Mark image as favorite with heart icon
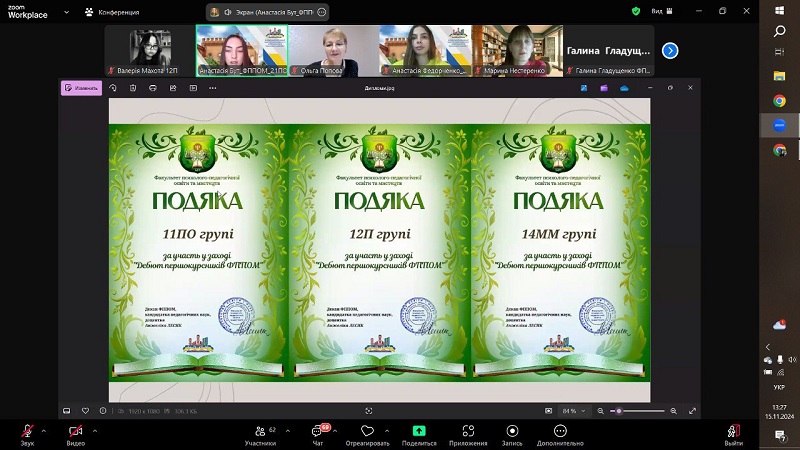Viewport: 800px width, 450px height. (85, 411)
